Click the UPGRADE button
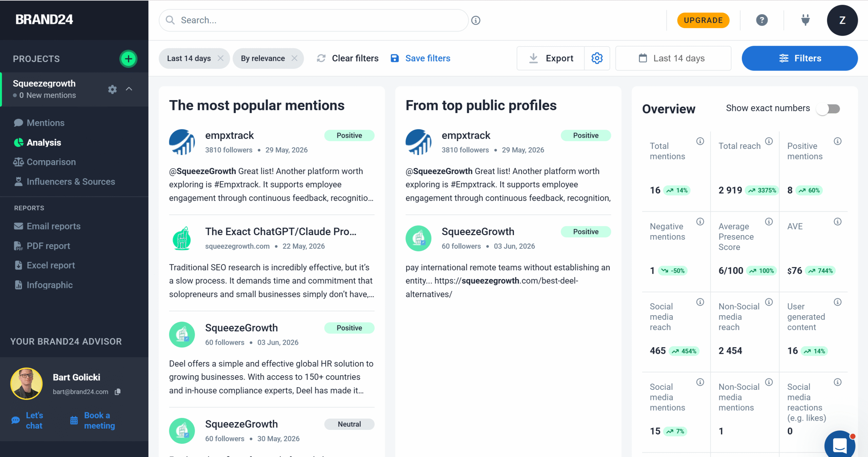868x457 pixels. [703, 20]
